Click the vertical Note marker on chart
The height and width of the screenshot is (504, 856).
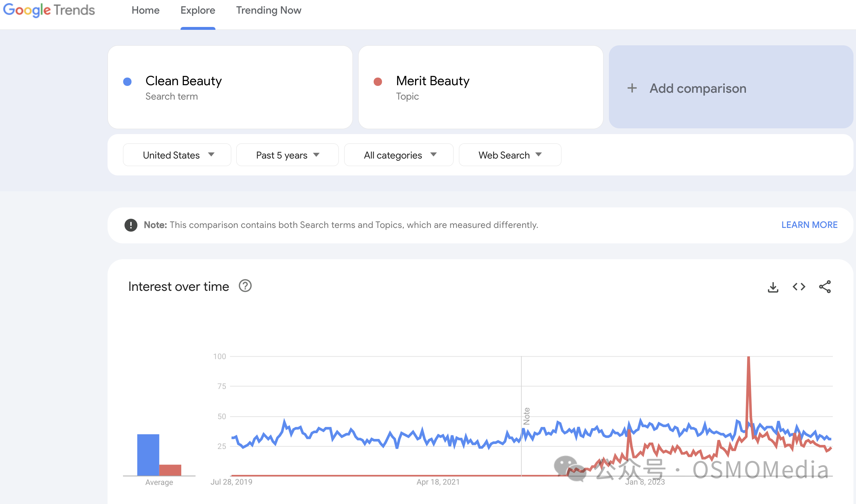(527, 416)
